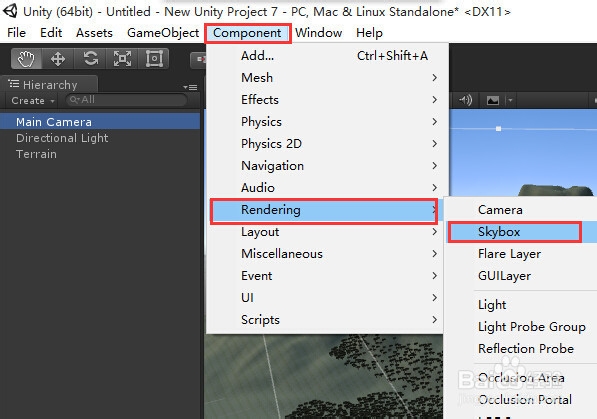This screenshot has height=419, width=597.
Task: Select the Move (translate) tool
Action: pyautogui.click(x=58, y=59)
